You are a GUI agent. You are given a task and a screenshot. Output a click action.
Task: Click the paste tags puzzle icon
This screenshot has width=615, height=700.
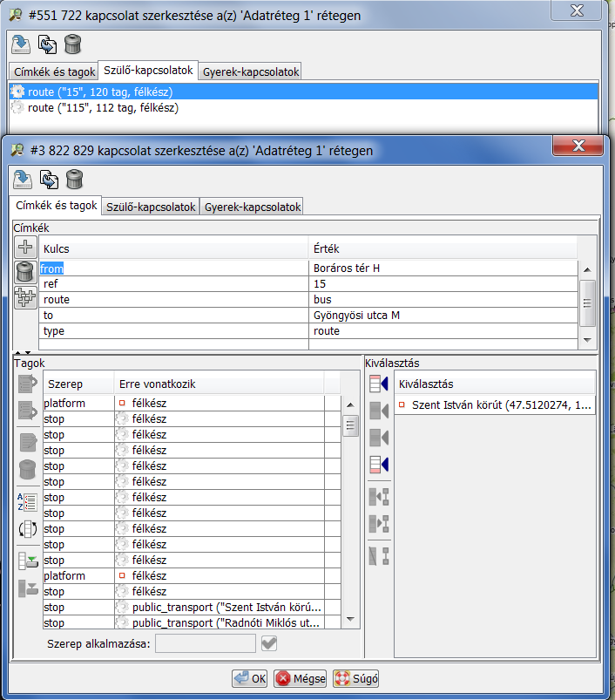point(25,297)
